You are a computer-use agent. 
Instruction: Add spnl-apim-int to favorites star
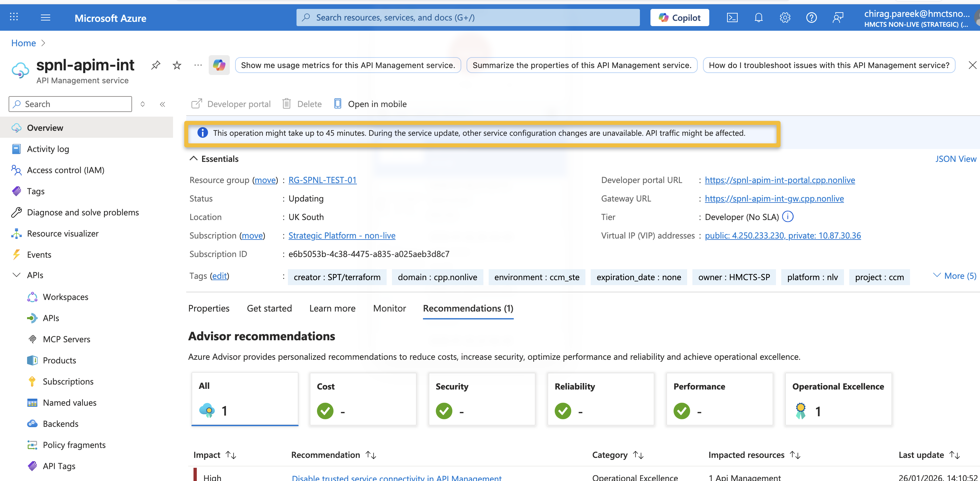point(177,65)
